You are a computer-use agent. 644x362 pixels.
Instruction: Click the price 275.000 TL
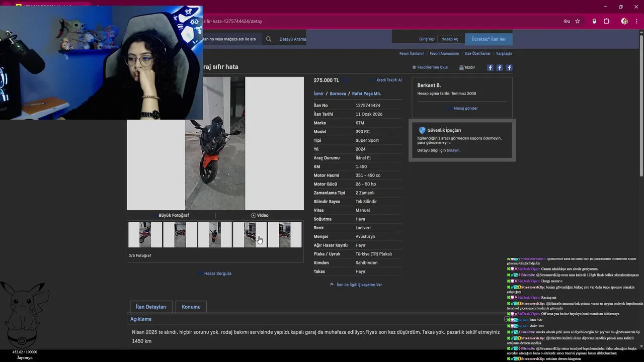click(x=326, y=80)
